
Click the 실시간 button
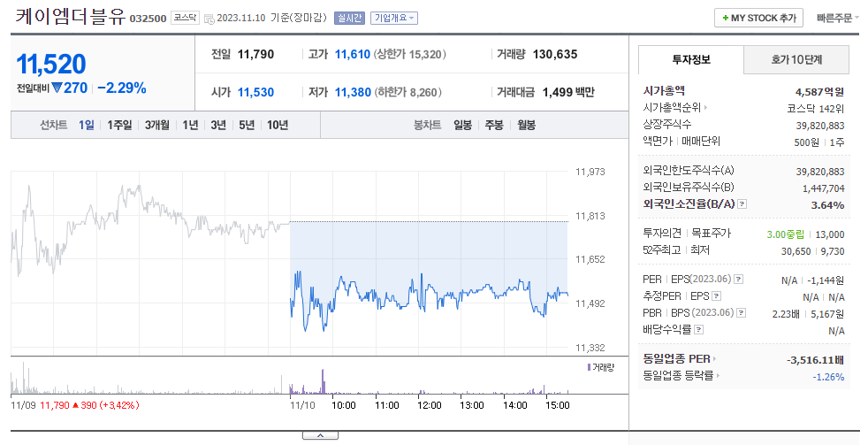[x=349, y=19]
